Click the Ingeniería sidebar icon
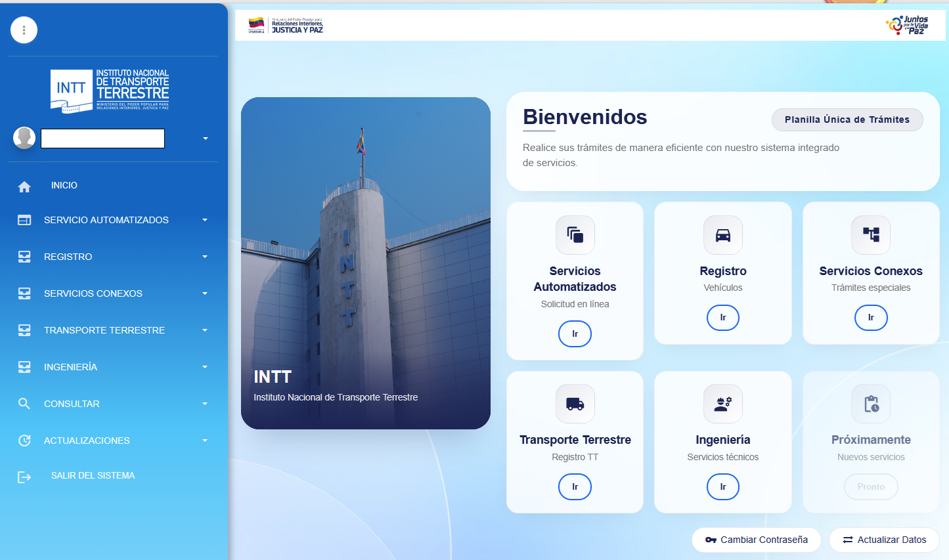Image resolution: width=949 pixels, height=560 pixels. 24,367
